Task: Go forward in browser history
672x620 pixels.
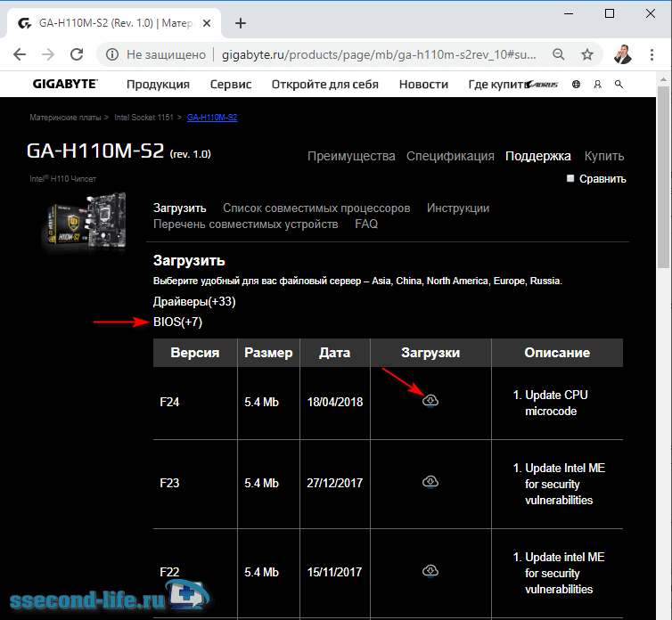Action: click(x=48, y=54)
